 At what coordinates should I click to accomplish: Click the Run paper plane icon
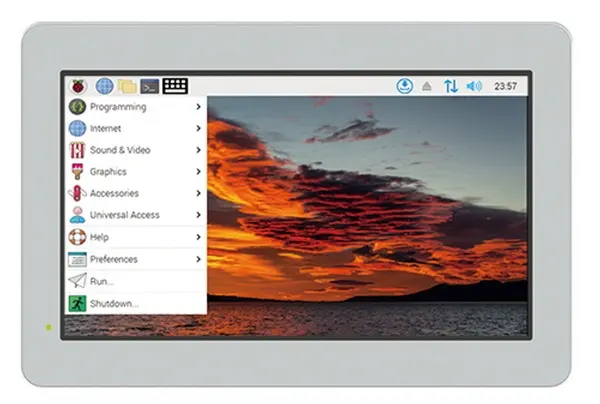pyautogui.click(x=77, y=281)
